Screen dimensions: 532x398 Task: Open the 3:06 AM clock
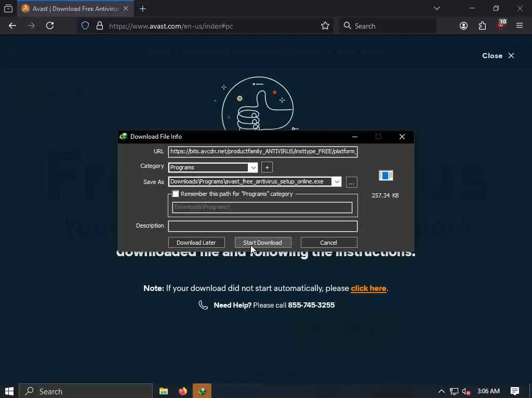pos(488,391)
